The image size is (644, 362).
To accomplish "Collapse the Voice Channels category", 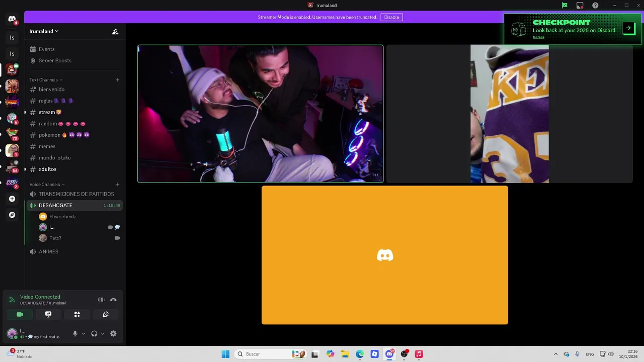I will tap(47, 185).
